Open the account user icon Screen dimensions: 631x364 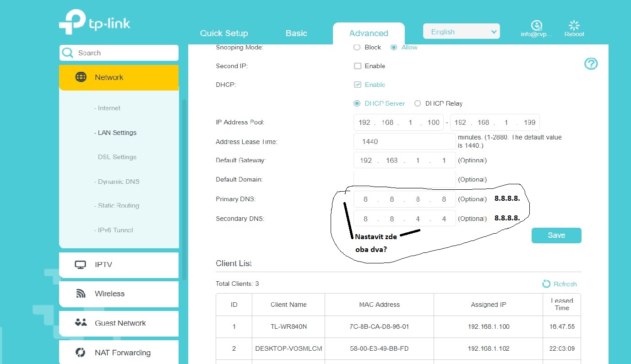[537, 25]
